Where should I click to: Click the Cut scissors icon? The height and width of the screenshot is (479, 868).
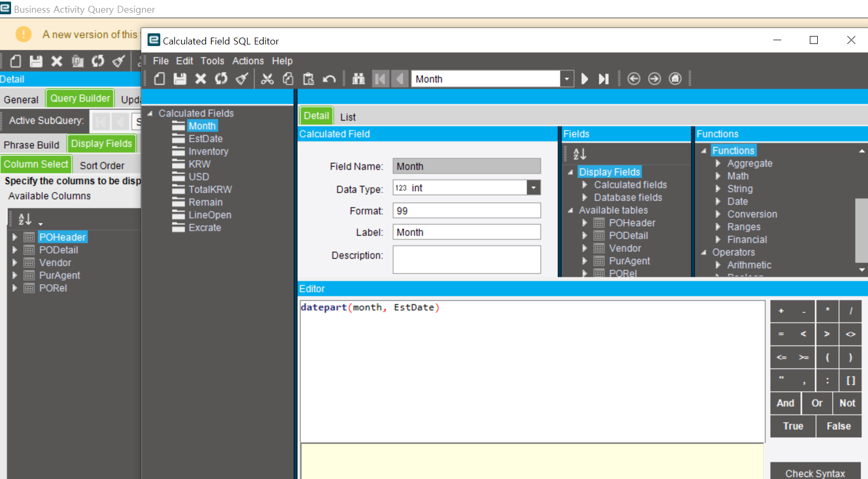pyautogui.click(x=268, y=79)
